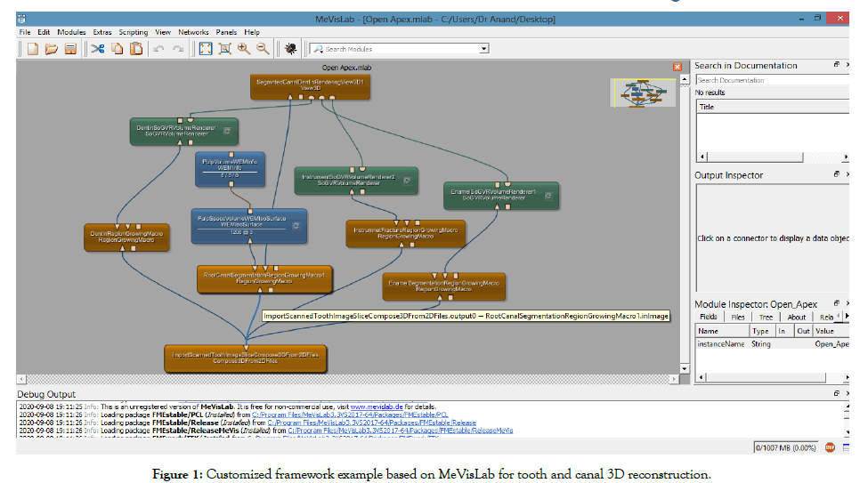Viewport: 868px width, 483px height.
Task: Select the InstrumentFractureRegionGrowingMacro module
Action: pos(406,233)
